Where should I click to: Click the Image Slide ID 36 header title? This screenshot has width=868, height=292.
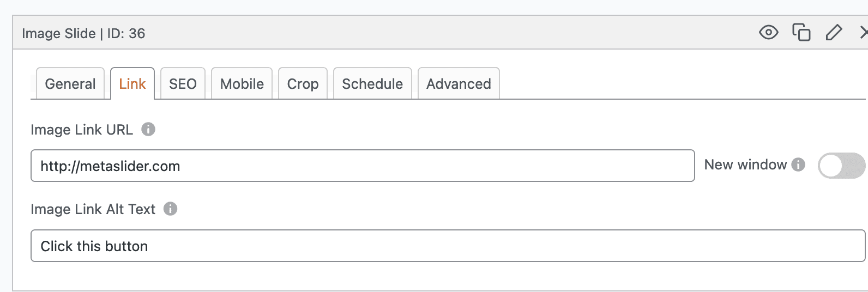tap(83, 33)
